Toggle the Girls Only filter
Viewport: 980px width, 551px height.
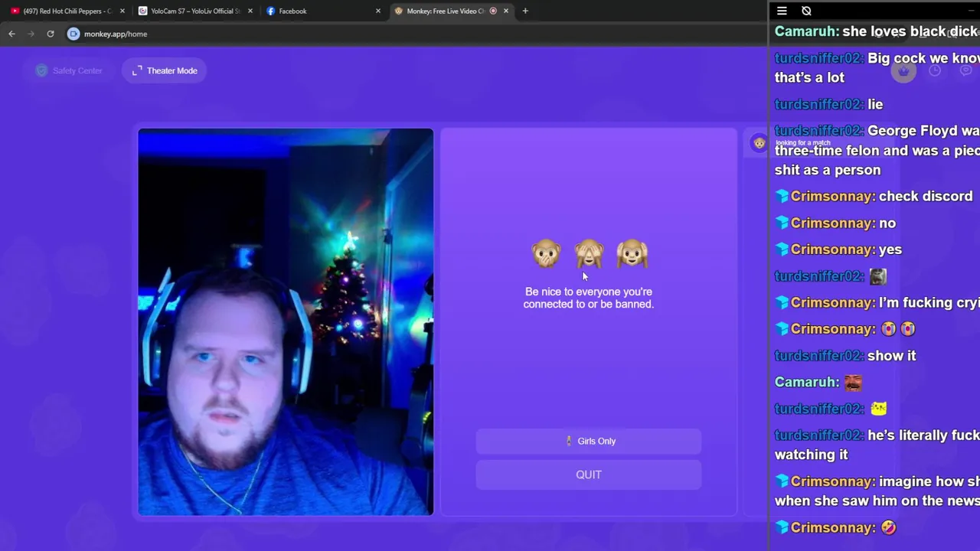click(589, 441)
